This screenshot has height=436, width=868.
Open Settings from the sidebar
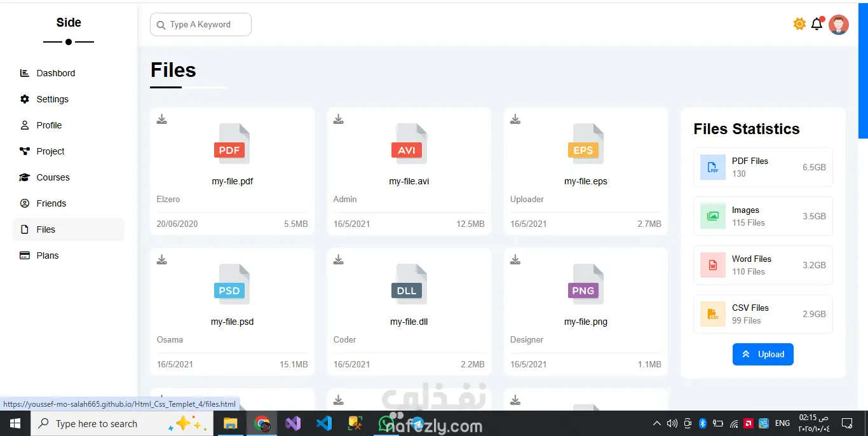[x=69, y=99]
